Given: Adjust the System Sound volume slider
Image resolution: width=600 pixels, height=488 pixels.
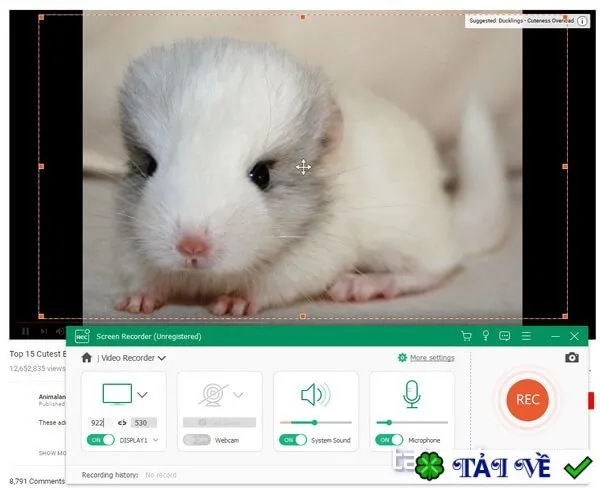Looking at the screenshot, I should (x=316, y=423).
